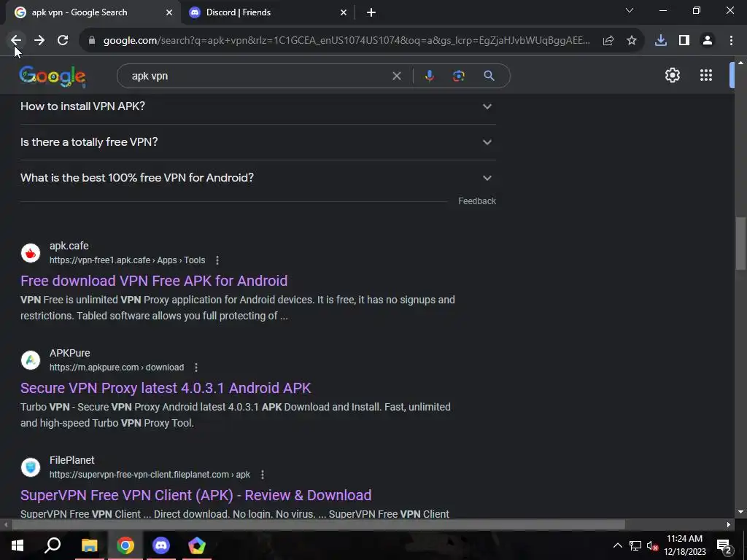Close the 'apk vpn - Google Search' tab
Screen dimensions: 747x560
click(x=169, y=12)
